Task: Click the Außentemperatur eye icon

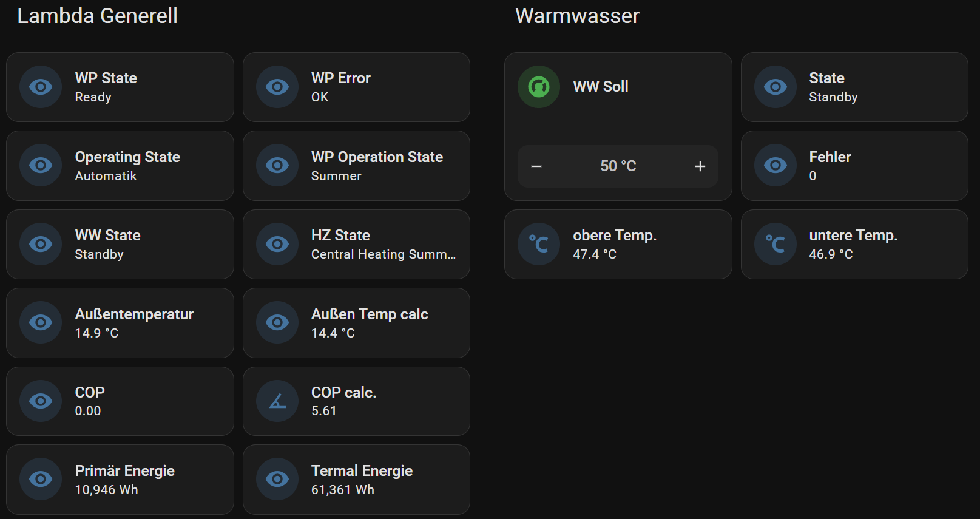Action: [40, 322]
